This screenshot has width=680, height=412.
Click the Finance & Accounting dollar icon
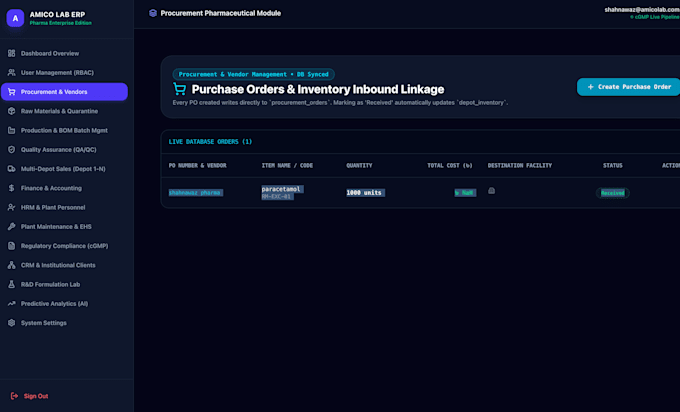click(x=12, y=188)
